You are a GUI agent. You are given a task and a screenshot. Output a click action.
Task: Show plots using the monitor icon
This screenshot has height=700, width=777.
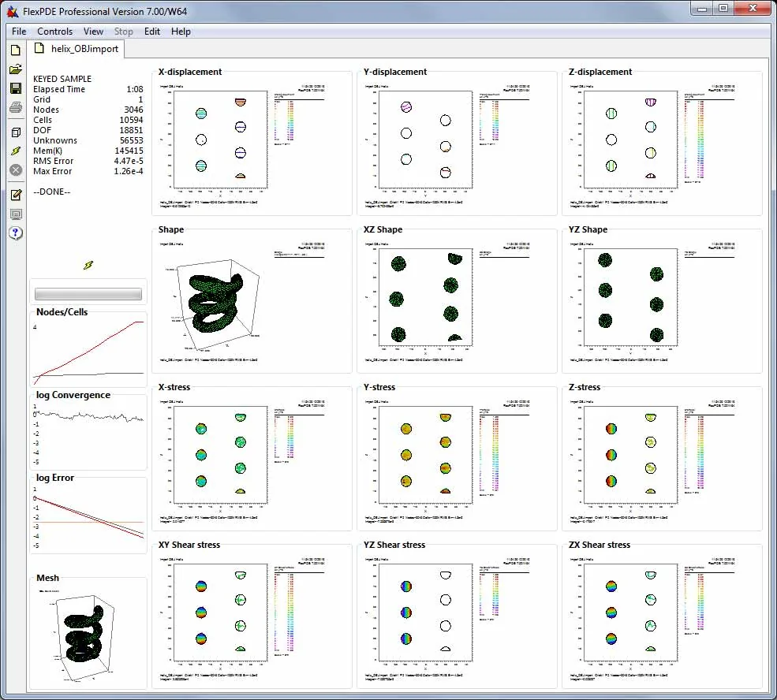[16, 214]
